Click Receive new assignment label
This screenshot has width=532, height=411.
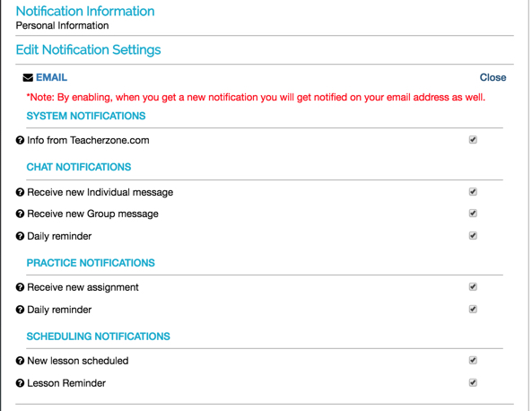tap(83, 287)
